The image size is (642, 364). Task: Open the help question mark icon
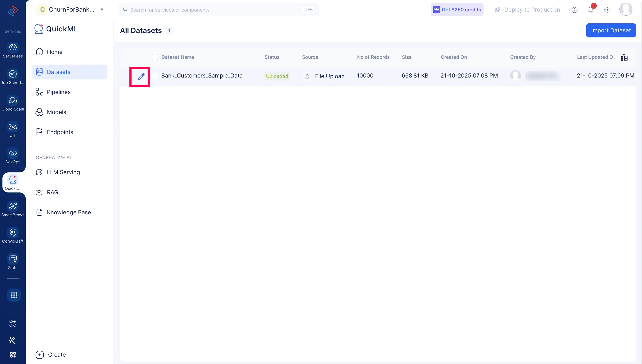pyautogui.click(x=574, y=10)
